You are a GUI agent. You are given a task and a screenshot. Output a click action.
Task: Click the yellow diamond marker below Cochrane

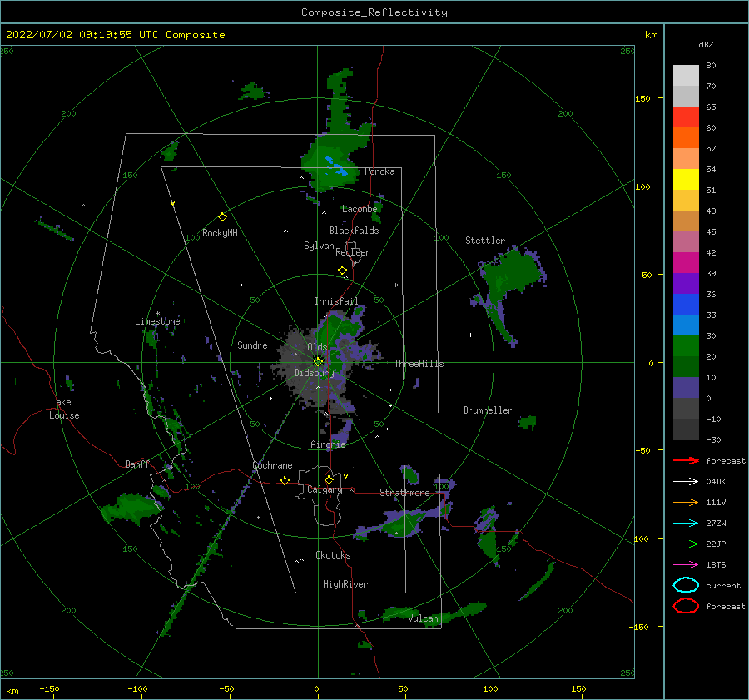(285, 481)
